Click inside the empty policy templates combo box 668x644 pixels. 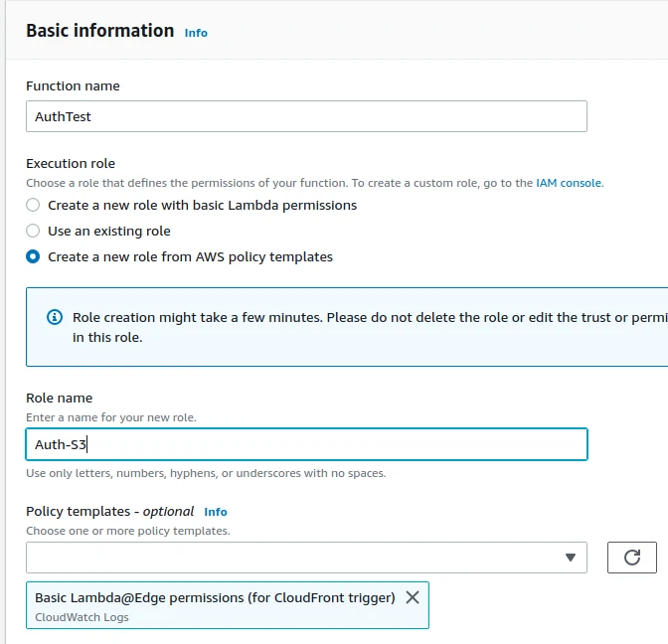(x=288, y=558)
